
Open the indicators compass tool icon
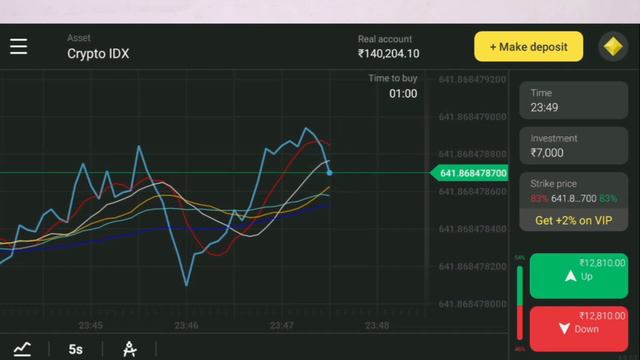coord(129,349)
